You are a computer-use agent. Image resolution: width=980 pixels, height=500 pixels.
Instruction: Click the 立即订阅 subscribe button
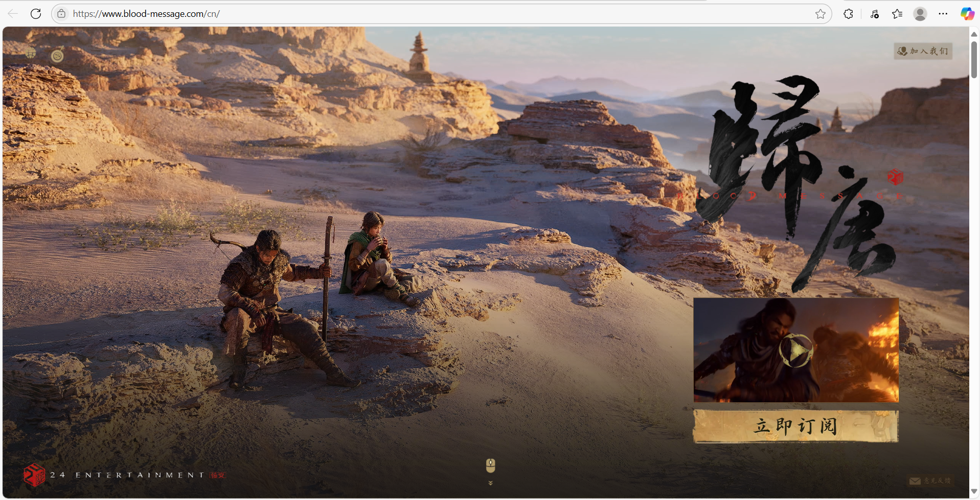795,426
